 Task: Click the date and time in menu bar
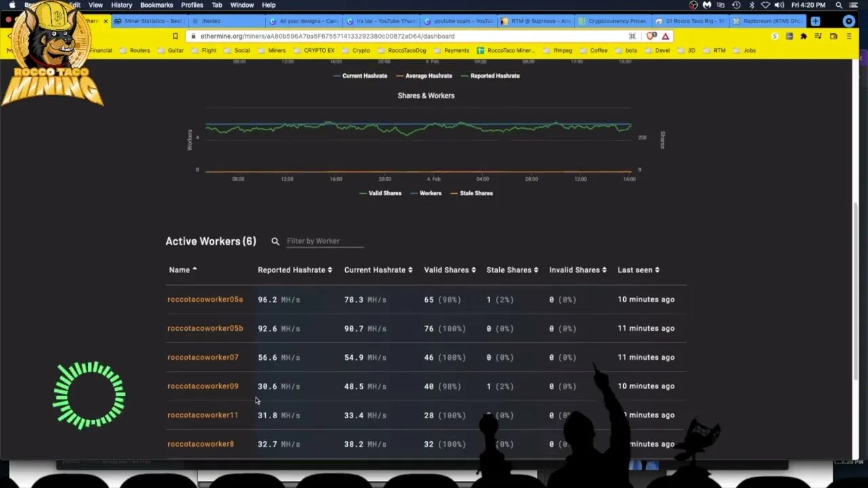point(808,5)
